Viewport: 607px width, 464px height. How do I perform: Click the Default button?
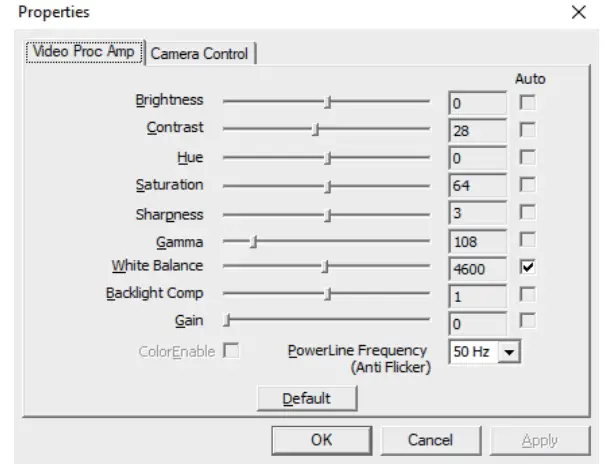click(306, 398)
